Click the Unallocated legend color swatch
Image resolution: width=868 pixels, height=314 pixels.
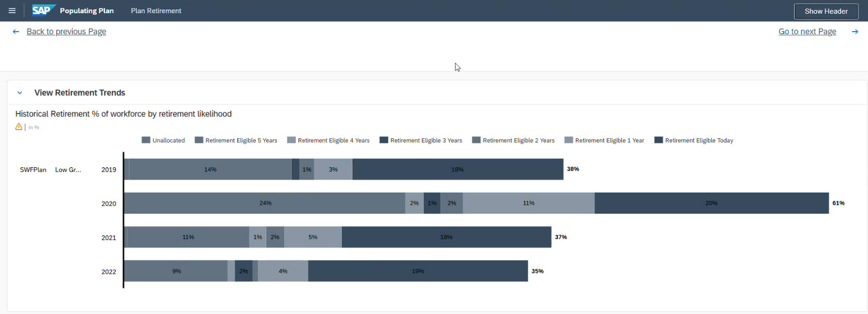click(x=146, y=140)
